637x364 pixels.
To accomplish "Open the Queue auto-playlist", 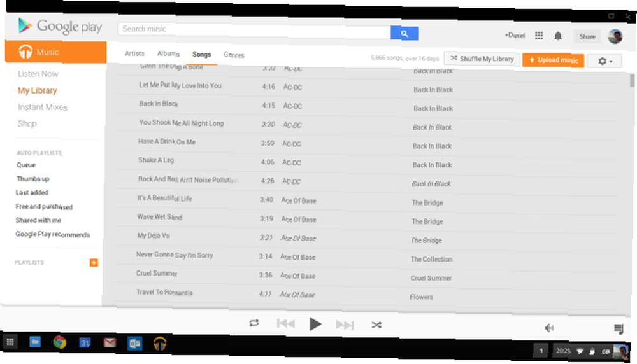I will tap(26, 165).
